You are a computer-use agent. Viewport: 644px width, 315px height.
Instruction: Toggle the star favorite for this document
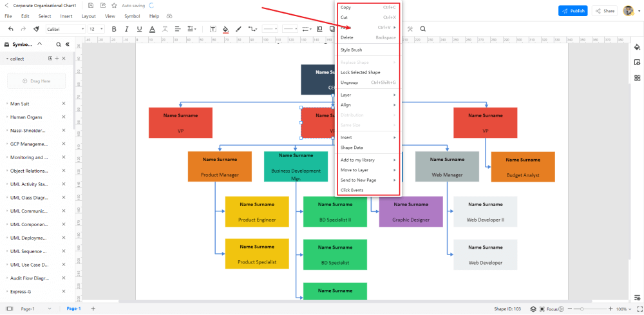click(x=114, y=6)
